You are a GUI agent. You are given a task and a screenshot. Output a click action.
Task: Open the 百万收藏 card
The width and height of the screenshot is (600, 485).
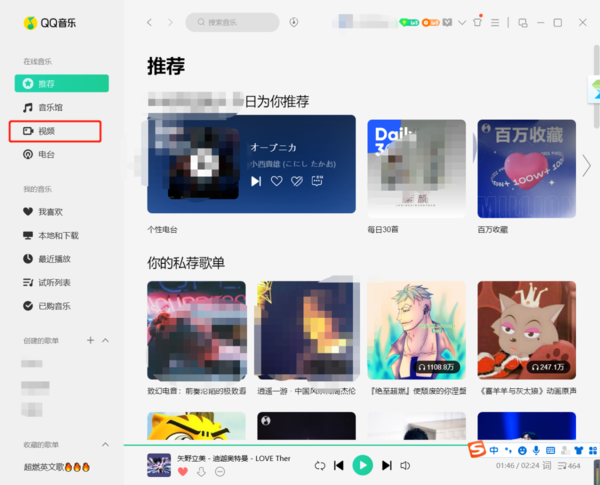527,168
